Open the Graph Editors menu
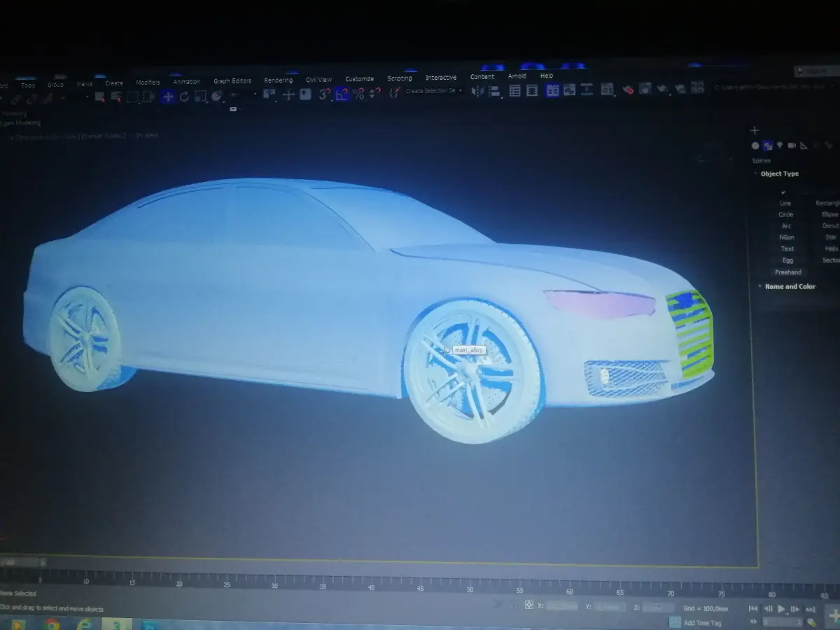This screenshot has height=630, width=840. point(232,80)
